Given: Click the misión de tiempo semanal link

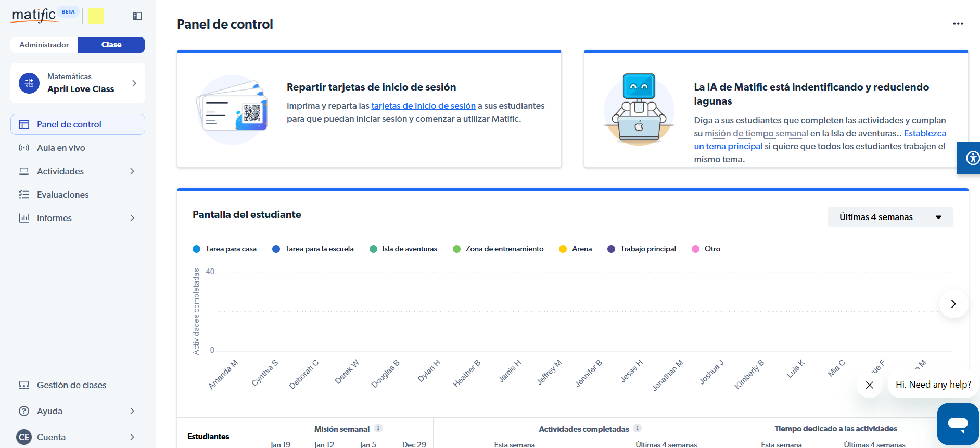Looking at the screenshot, I should [756, 133].
